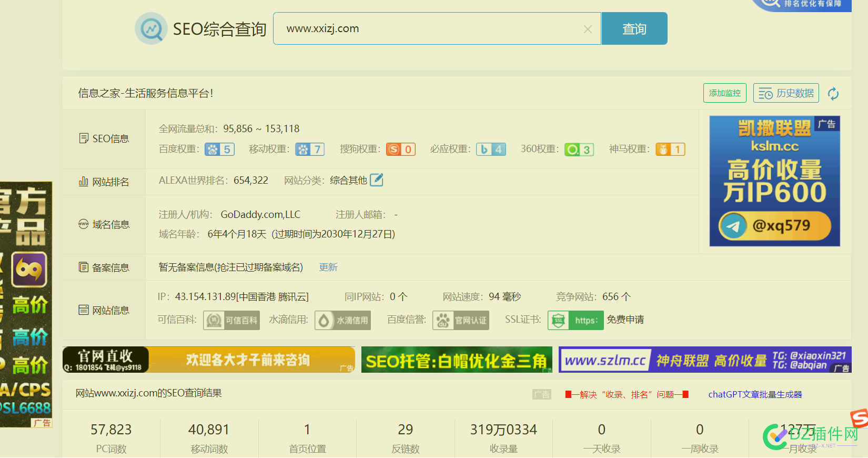The width and height of the screenshot is (868, 458).
Task: Click the 暂无备案信息(抢注已过期备案域名) text
Action: (231, 267)
